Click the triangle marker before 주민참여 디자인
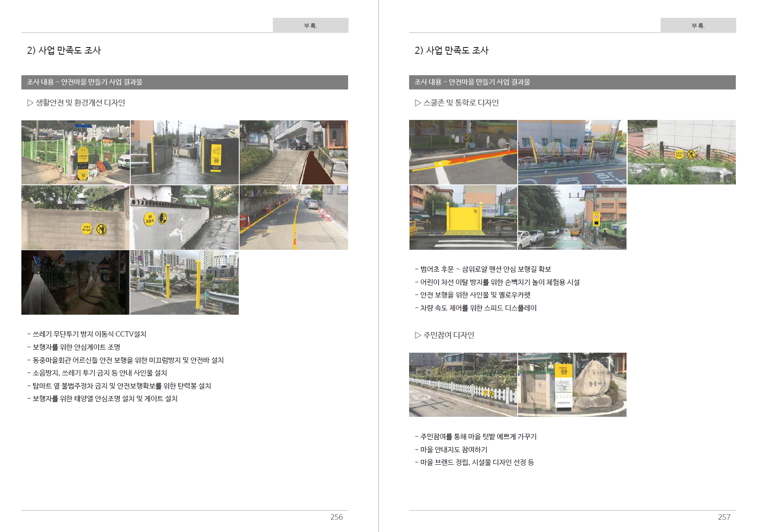 click(418, 335)
